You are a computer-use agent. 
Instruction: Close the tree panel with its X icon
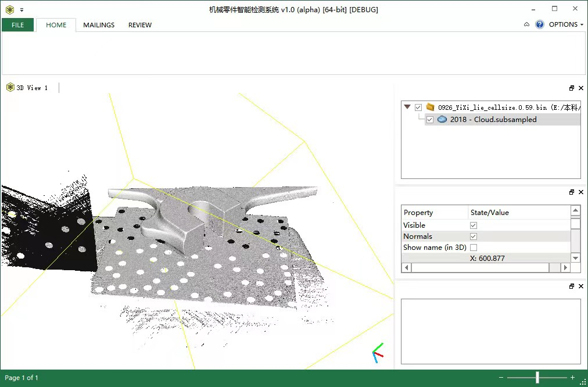pyautogui.click(x=581, y=88)
